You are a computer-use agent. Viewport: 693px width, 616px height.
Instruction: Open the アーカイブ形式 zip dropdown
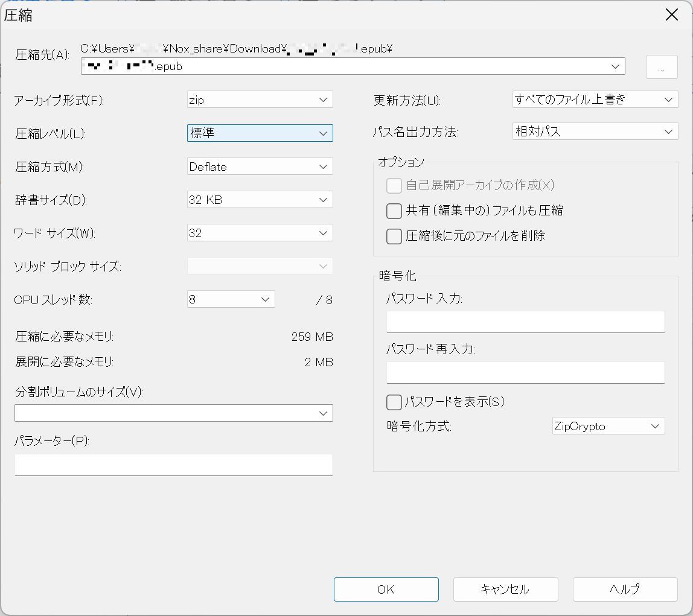click(260, 100)
